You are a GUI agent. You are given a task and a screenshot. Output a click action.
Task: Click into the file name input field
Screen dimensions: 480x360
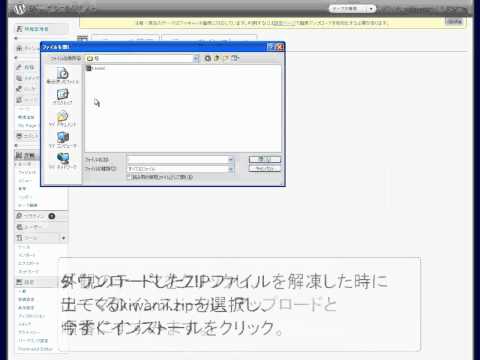click(x=178, y=160)
